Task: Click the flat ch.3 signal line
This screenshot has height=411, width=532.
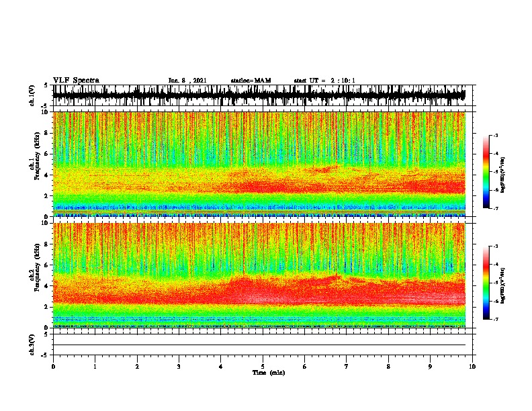Action: pos(259,345)
